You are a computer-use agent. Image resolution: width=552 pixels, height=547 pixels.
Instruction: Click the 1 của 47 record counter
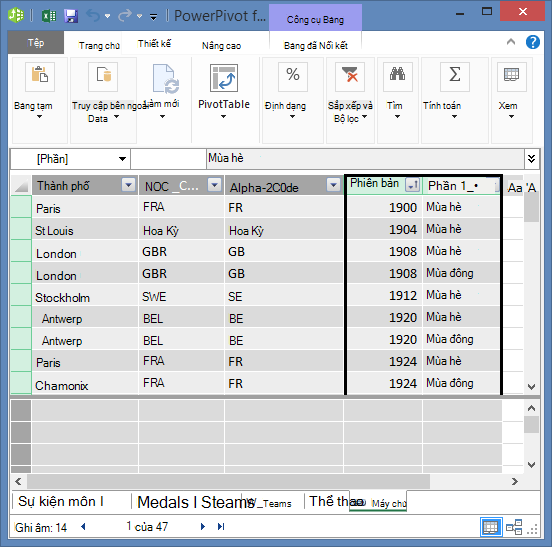point(147,527)
